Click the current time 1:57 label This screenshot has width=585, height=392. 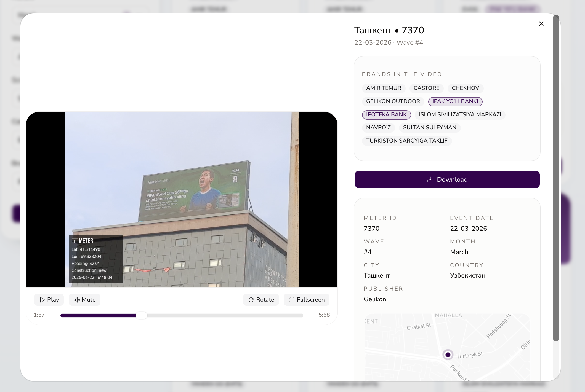tap(39, 315)
